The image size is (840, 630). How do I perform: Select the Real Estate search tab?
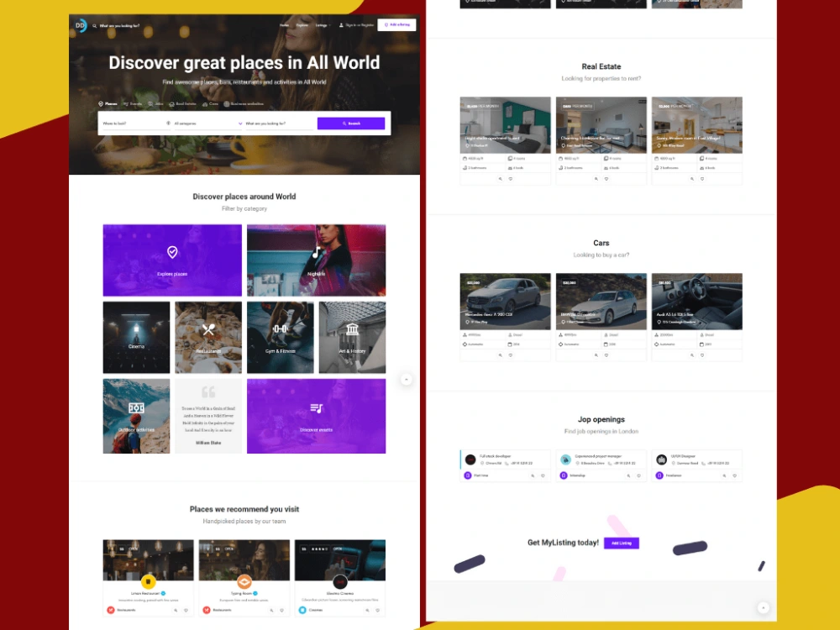(x=182, y=104)
